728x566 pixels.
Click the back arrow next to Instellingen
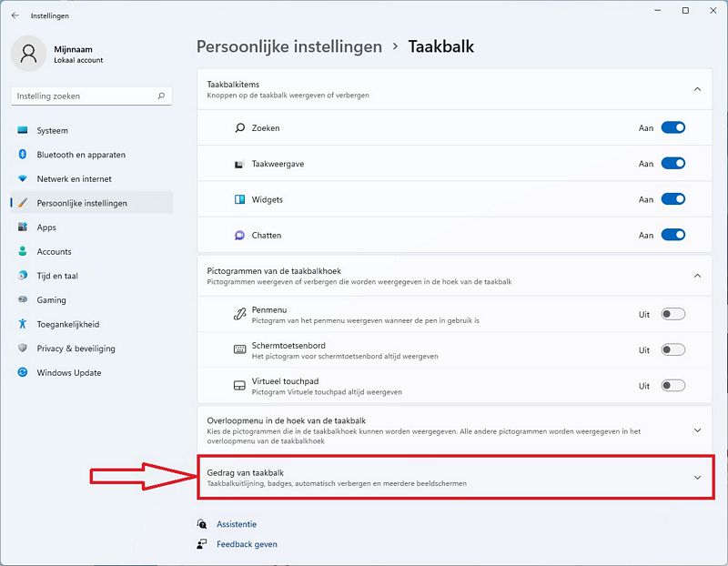[15, 15]
